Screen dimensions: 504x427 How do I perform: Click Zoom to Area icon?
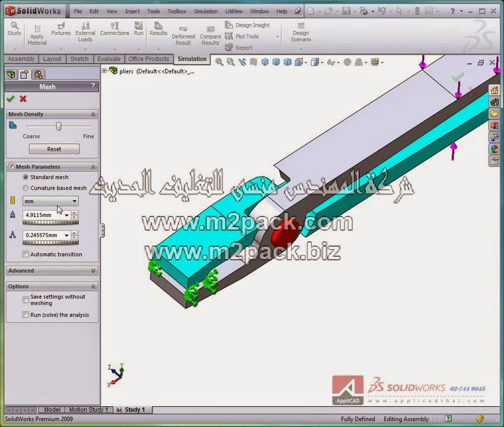click(231, 62)
